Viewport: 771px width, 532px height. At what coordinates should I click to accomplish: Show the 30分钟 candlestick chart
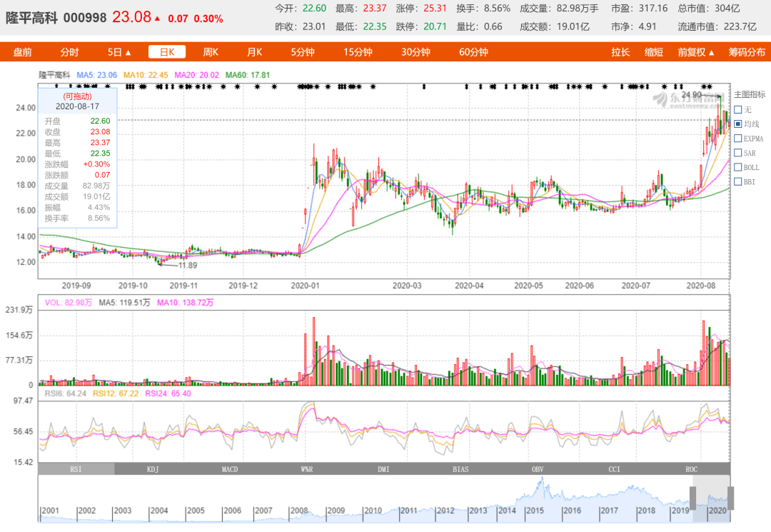pos(415,52)
